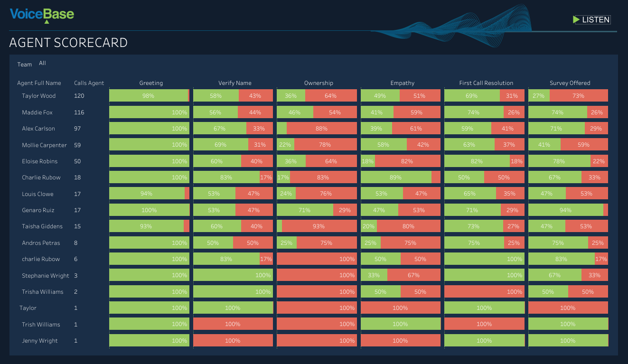The width and height of the screenshot is (628, 364).
Task: Select the Calls Agent column header
Action: pos(89,83)
